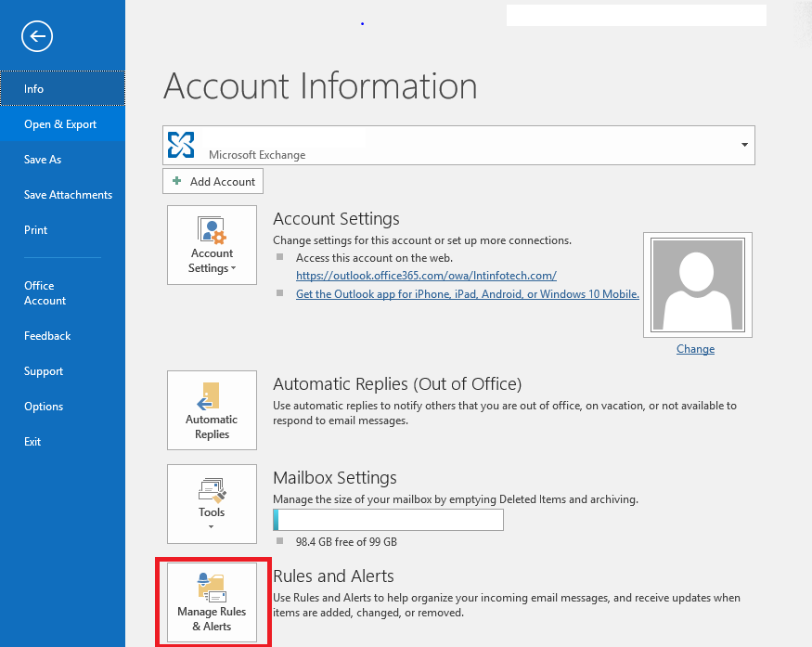This screenshot has width=812, height=647.
Task: Open Manage Rules & Alerts
Action: point(212,603)
